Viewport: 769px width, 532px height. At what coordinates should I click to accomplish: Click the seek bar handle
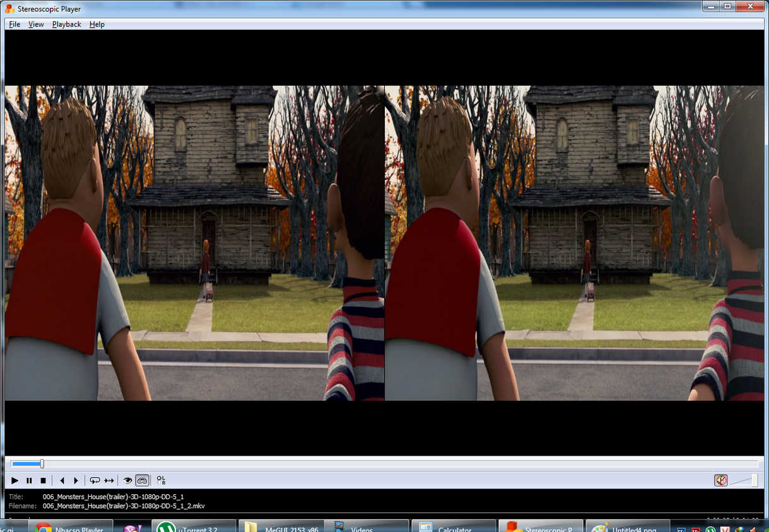(42, 464)
